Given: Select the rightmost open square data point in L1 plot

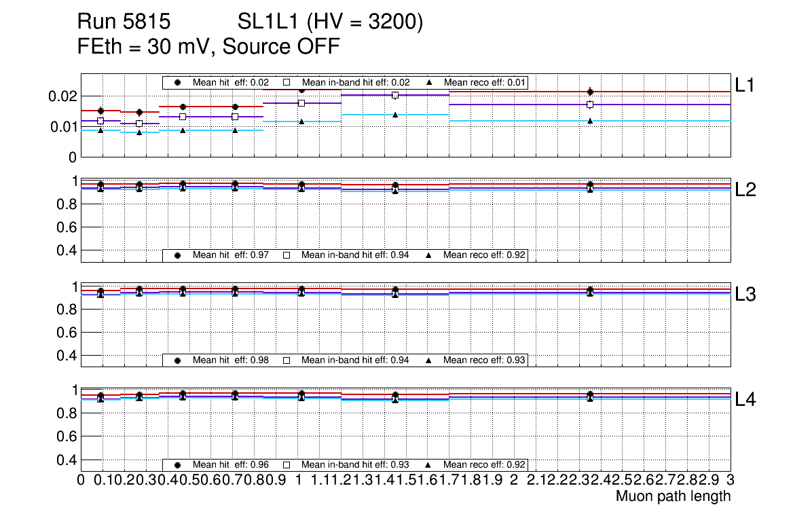Looking at the screenshot, I should [x=590, y=105].
